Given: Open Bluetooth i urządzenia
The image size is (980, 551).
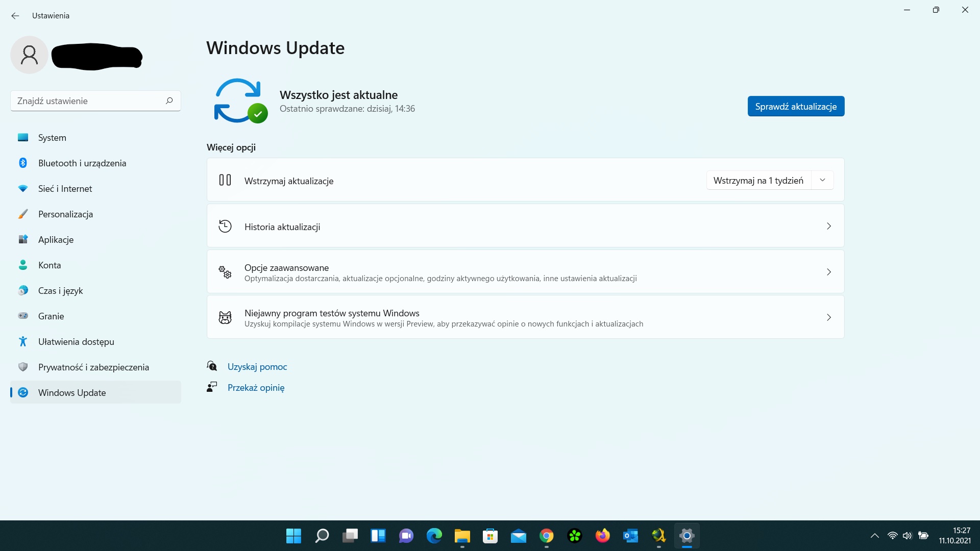Looking at the screenshot, I should [x=95, y=163].
